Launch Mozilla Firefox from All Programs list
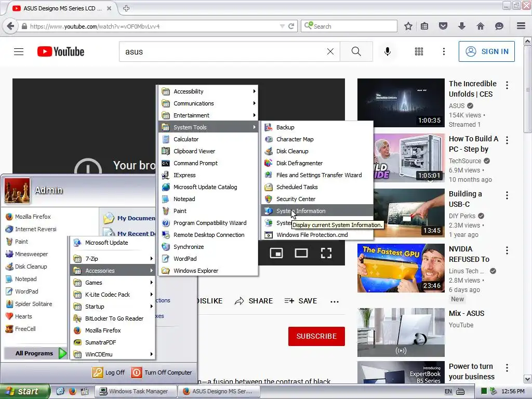The image size is (532, 399). pos(113,330)
